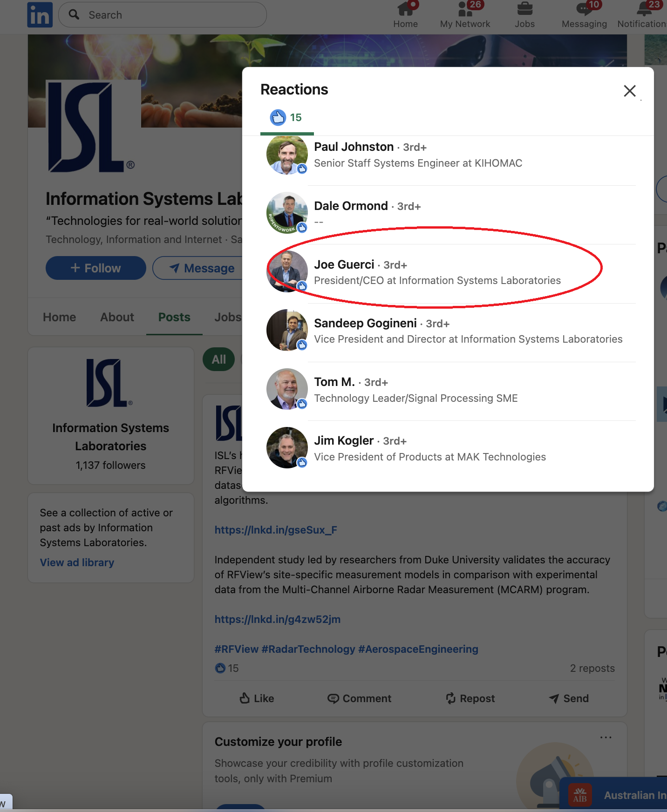The width and height of the screenshot is (667, 812).
Task: Close the Reactions dialog
Action: [630, 91]
